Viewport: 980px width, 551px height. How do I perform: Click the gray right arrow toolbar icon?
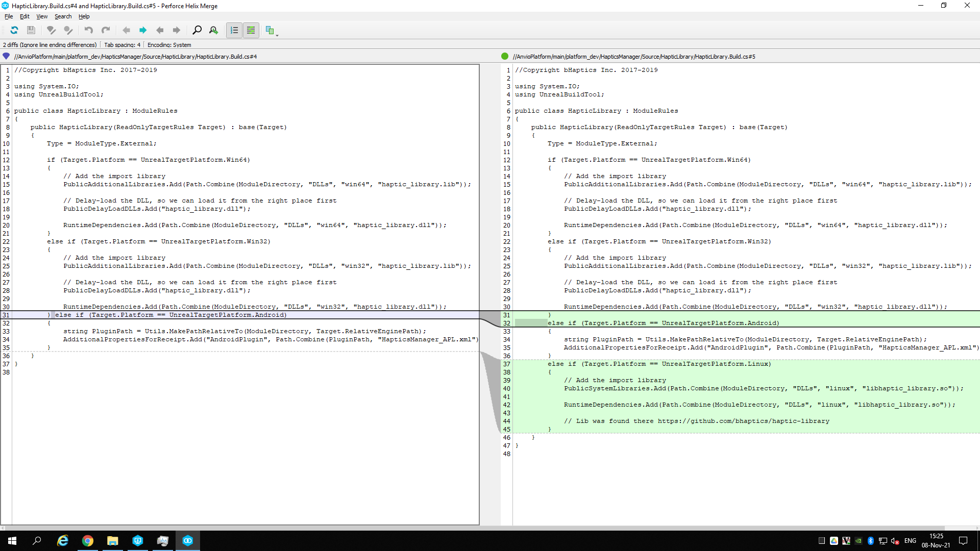point(177,30)
